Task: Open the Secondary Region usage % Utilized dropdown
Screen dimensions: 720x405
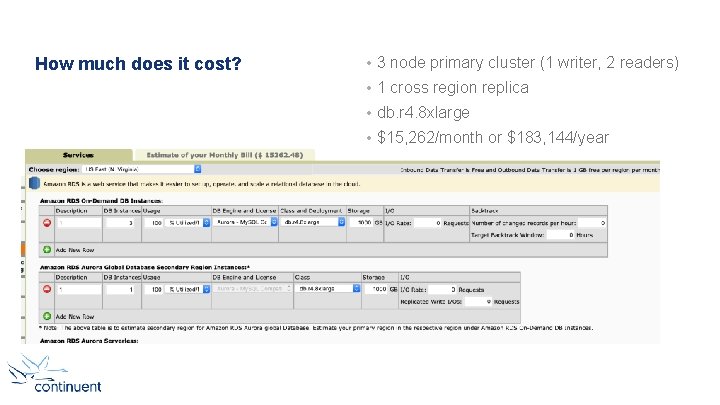Action: tap(187, 289)
